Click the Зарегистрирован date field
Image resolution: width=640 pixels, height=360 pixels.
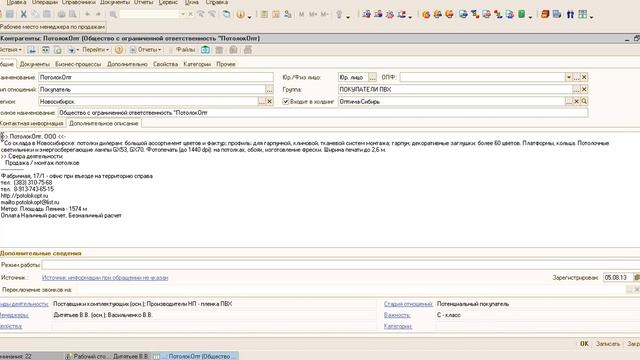pos(618,277)
